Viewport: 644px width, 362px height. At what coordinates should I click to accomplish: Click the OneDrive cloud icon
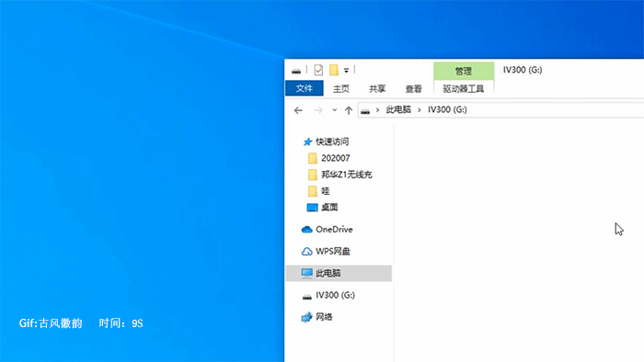coord(306,230)
